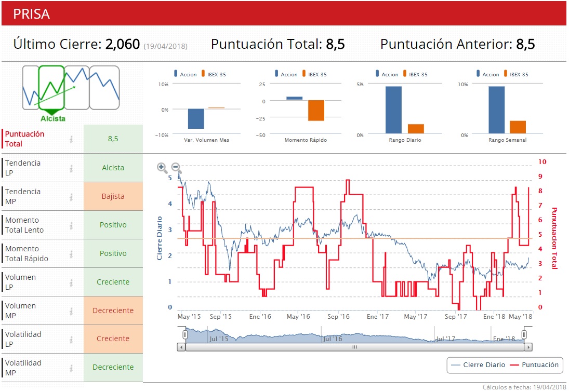
Task: Click the Momento Rápido chart title
Action: click(x=306, y=140)
